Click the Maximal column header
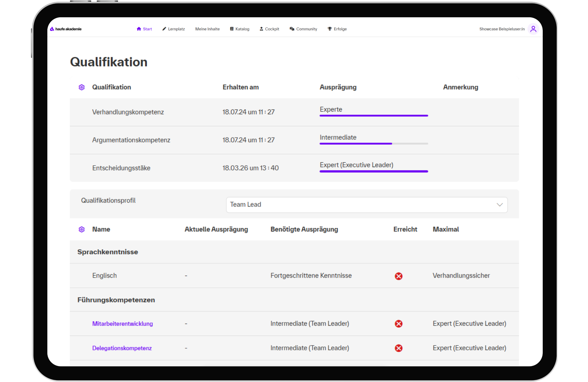 446,229
